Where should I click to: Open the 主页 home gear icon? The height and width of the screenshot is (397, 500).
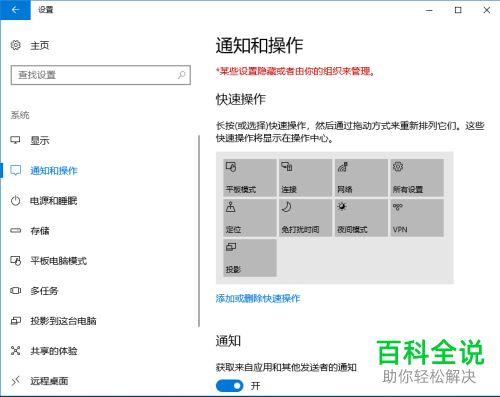tap(15, 45)
